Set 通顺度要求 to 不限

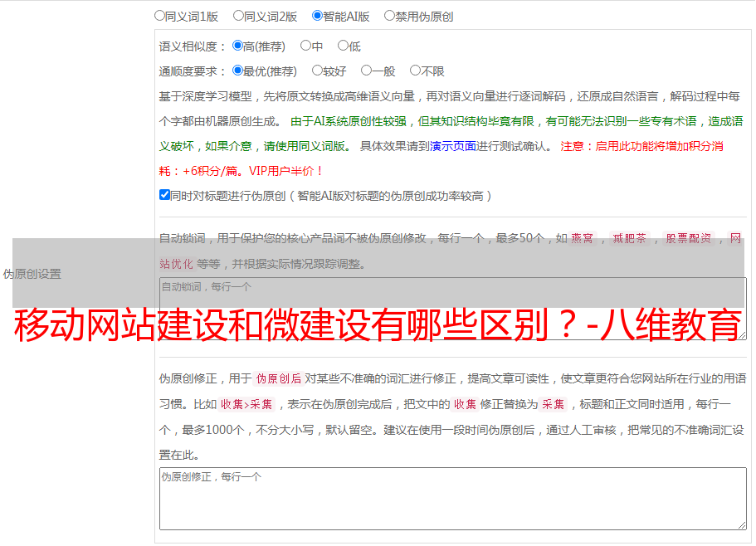pyautogui.click(x=415, y=71)
